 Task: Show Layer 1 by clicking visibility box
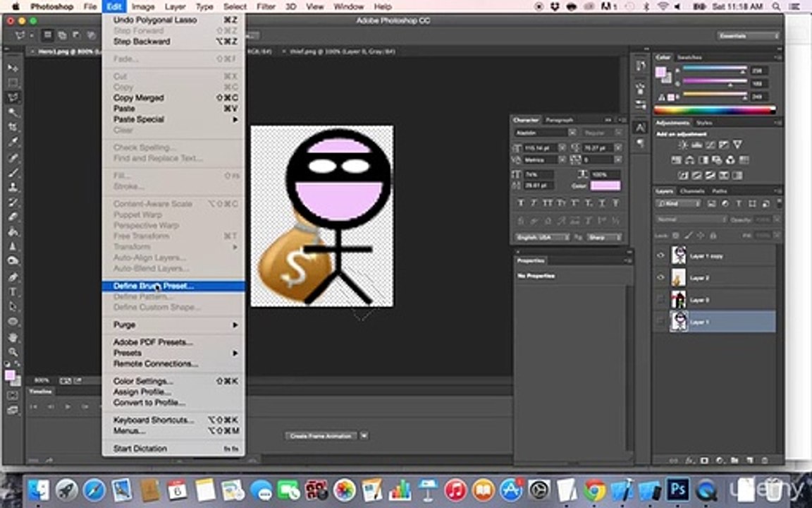pos(660,322)
